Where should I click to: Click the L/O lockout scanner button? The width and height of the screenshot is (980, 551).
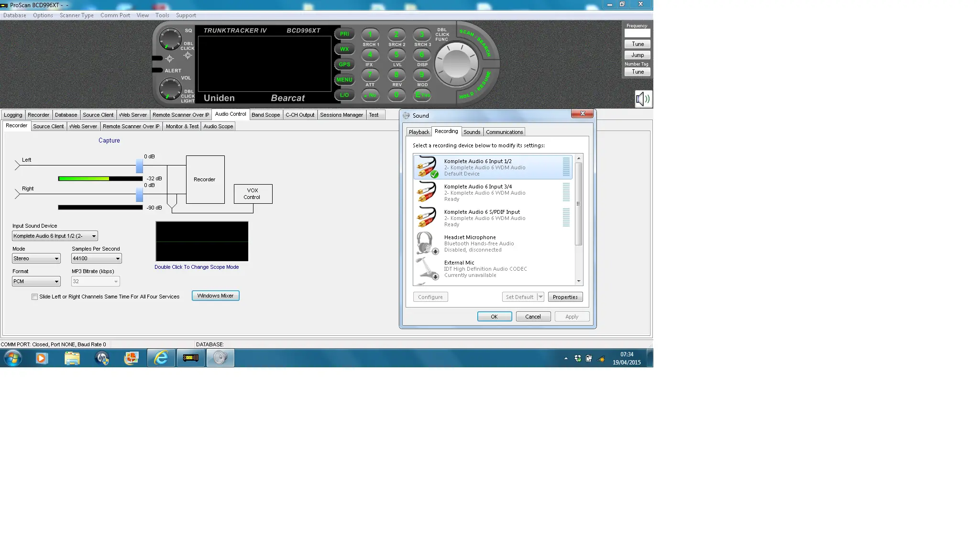pos(344,95)
